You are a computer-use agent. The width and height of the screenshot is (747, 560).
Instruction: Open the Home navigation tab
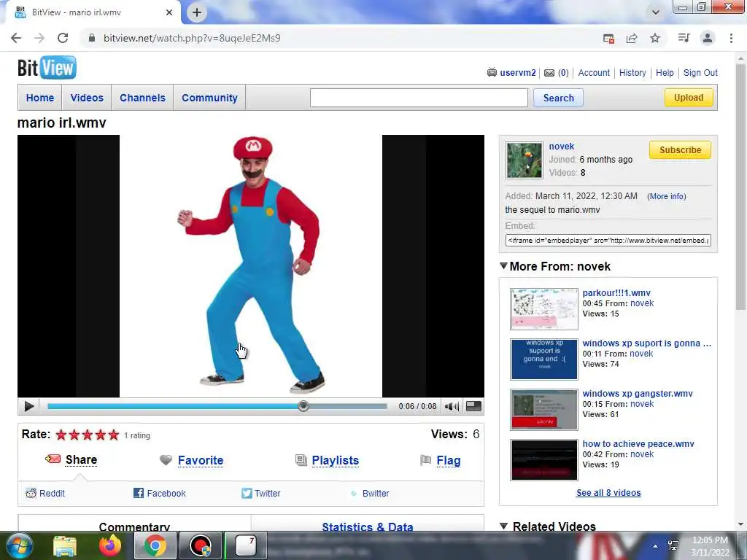click(40, 98)
